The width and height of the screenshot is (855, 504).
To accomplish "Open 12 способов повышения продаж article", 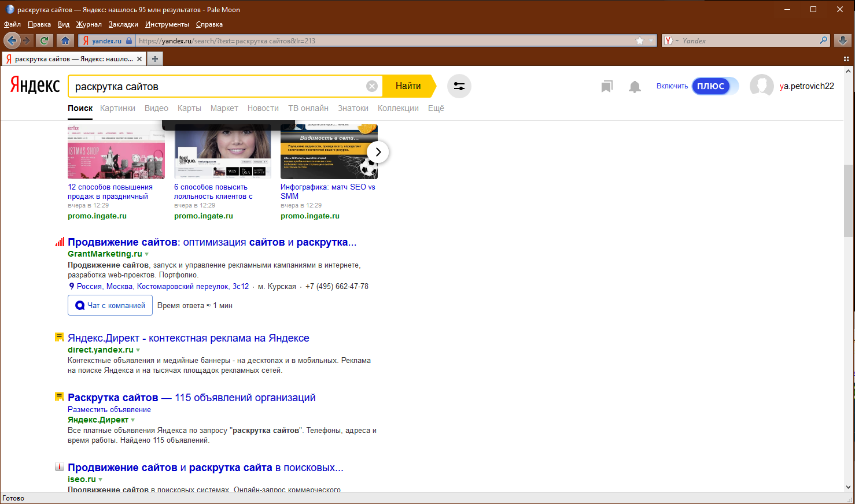I will pyautogui.click(x=110, y=191).
